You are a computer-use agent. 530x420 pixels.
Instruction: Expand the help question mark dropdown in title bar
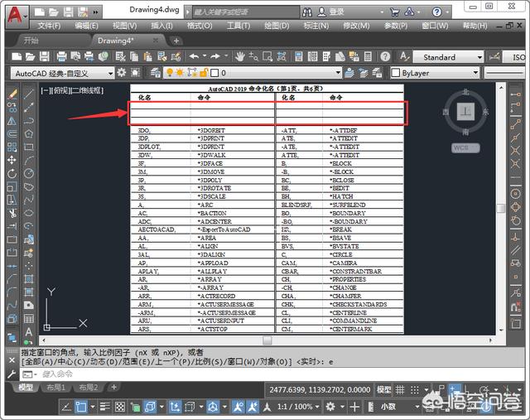[447, 12]
